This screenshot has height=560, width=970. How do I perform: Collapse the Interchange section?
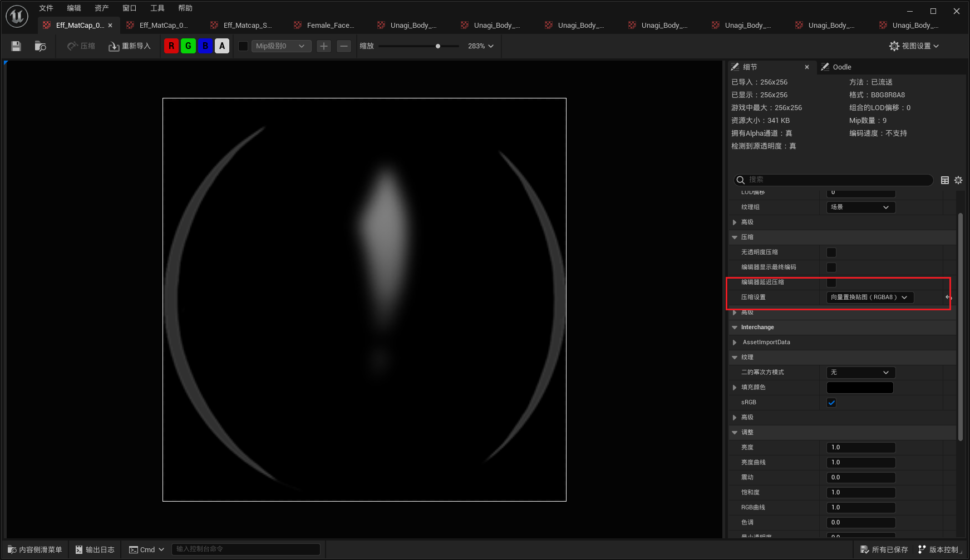pyautogui.click(x=735, y=328)
